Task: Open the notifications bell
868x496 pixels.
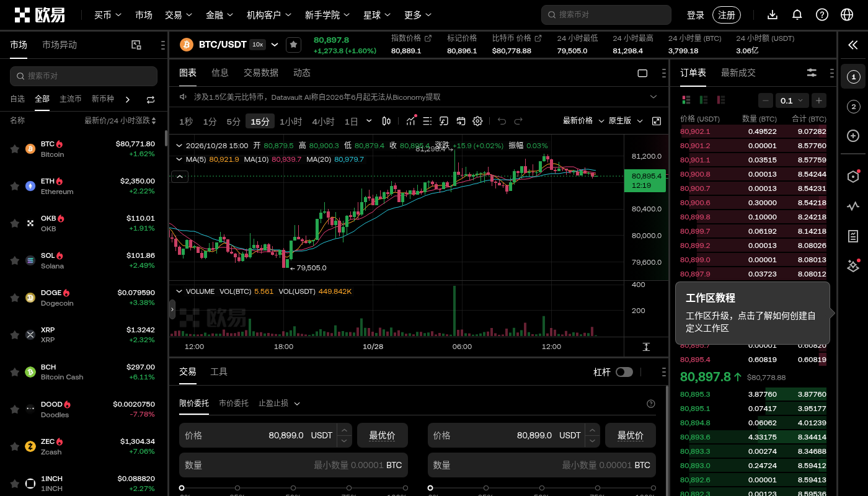Action: tap(797, 15)
